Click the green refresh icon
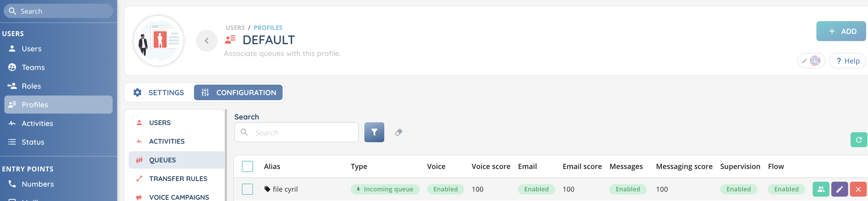Viewport: 868px width, 201px height. tap(858, 140)
